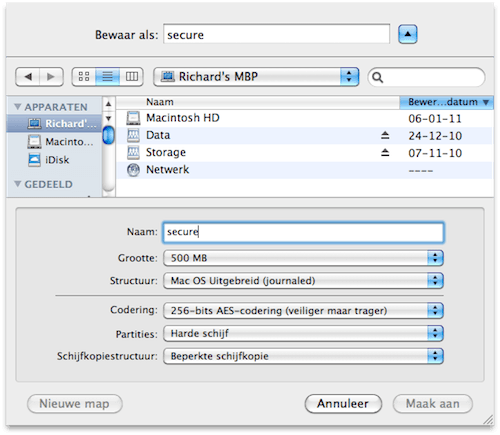This screenshot has height=435, width=500.
Task: Go back with the left arrow button
Action: pyautogui.click(x=28, y=77)
